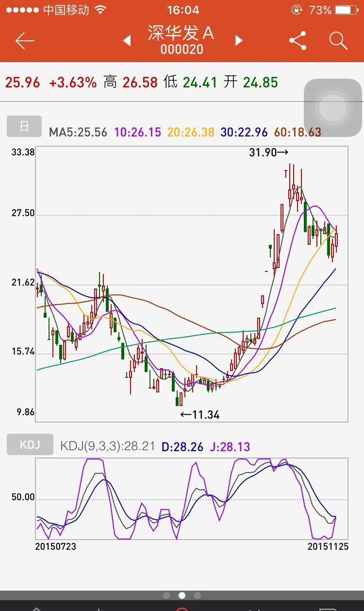Tap the 11.34 low marker on chart
Viewport: 364px width, 611px height.
[x=200, y=415]
